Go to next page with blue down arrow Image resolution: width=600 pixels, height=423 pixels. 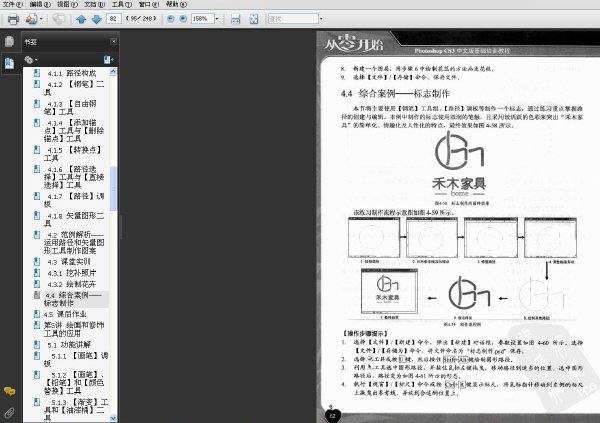click(96, 19)
